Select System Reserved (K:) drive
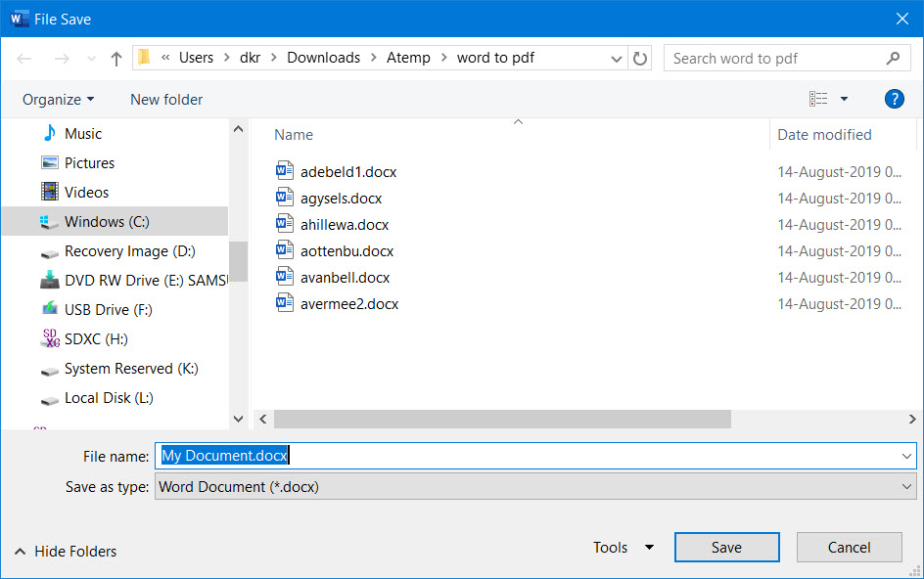This screenshot has height=579, width=924. [131, 369]
